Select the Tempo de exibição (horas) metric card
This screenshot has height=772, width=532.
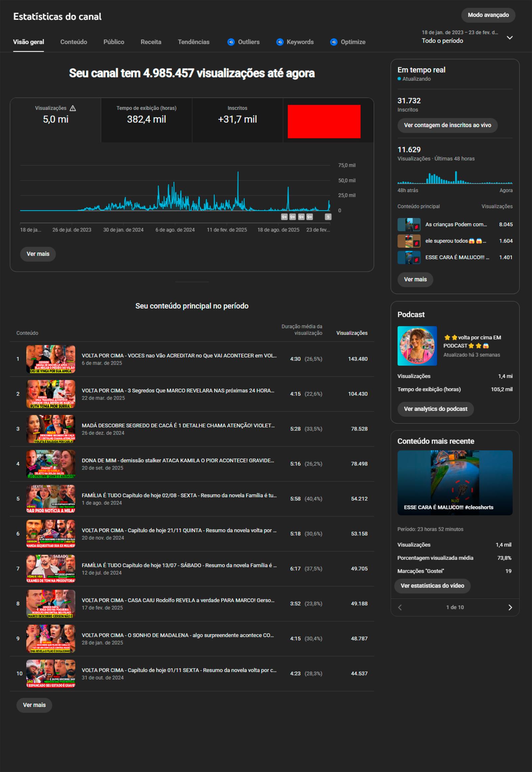pos(146,120)
